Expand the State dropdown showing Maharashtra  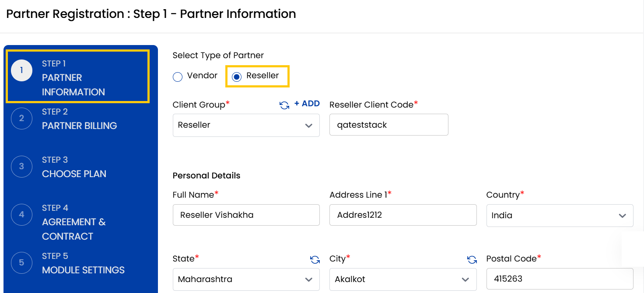click(x=246, y=279)
